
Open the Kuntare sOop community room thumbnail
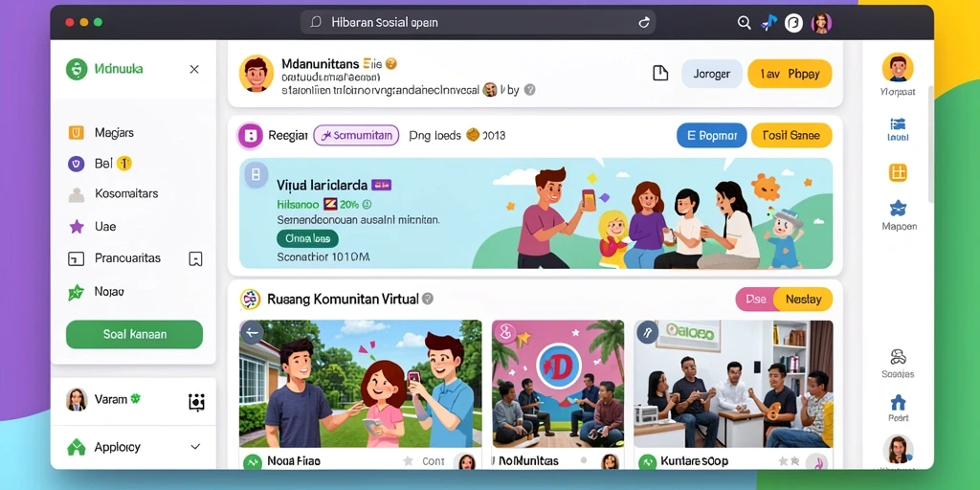733,385
